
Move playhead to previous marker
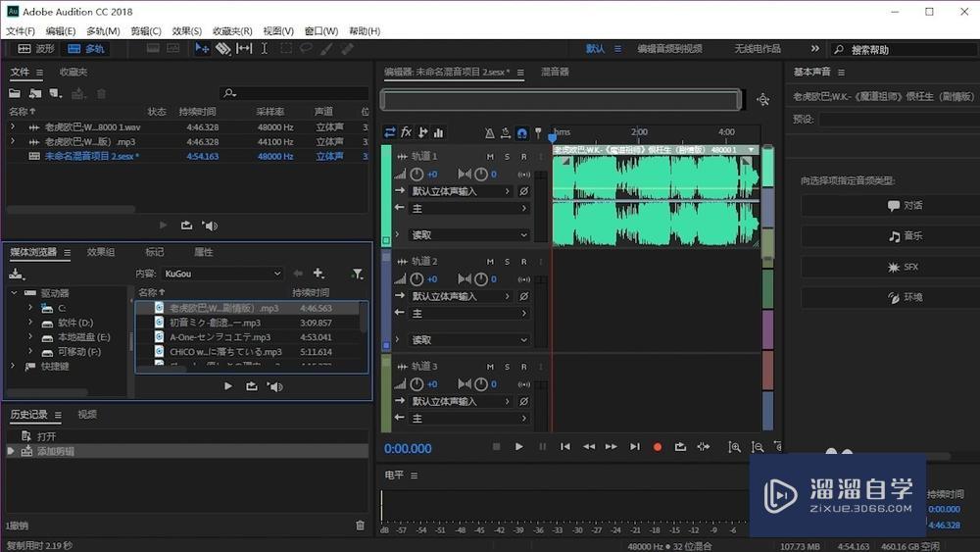(x=565, y=446)
